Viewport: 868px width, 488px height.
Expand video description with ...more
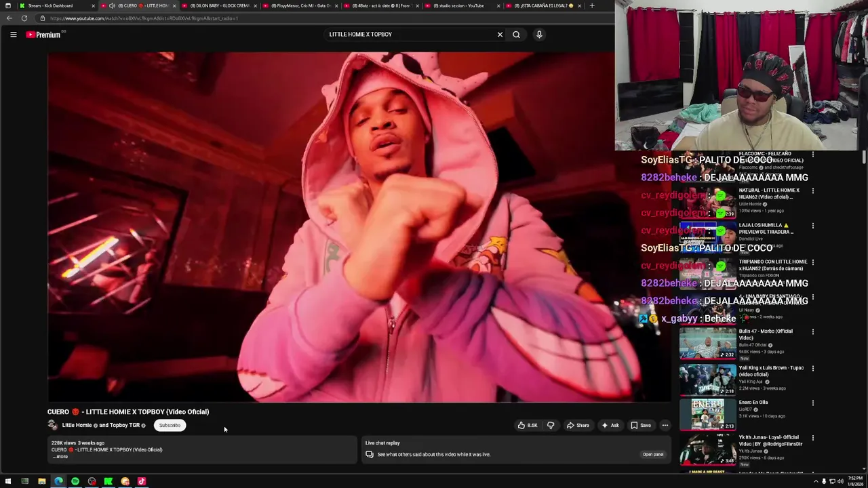coord(60,457)
